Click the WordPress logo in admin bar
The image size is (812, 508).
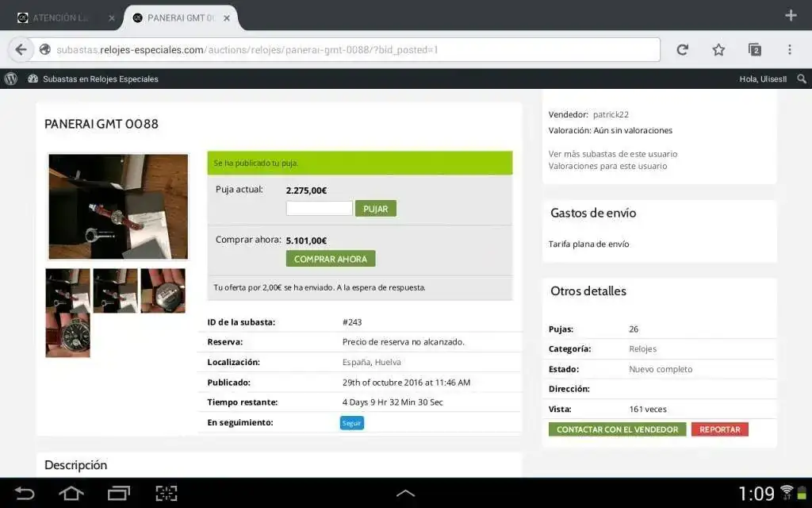coord(11,79)
